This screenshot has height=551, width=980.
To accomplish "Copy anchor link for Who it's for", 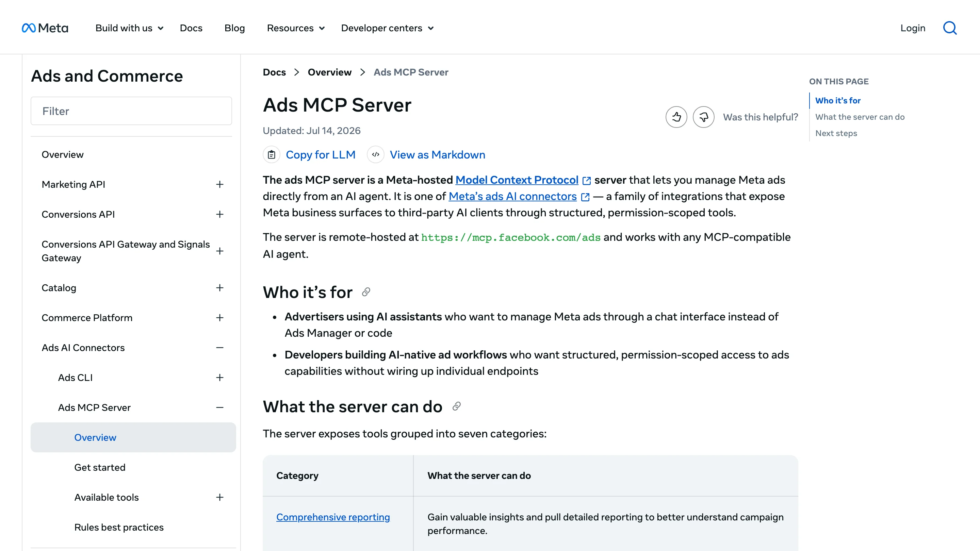I will click(x=366, y=292).
